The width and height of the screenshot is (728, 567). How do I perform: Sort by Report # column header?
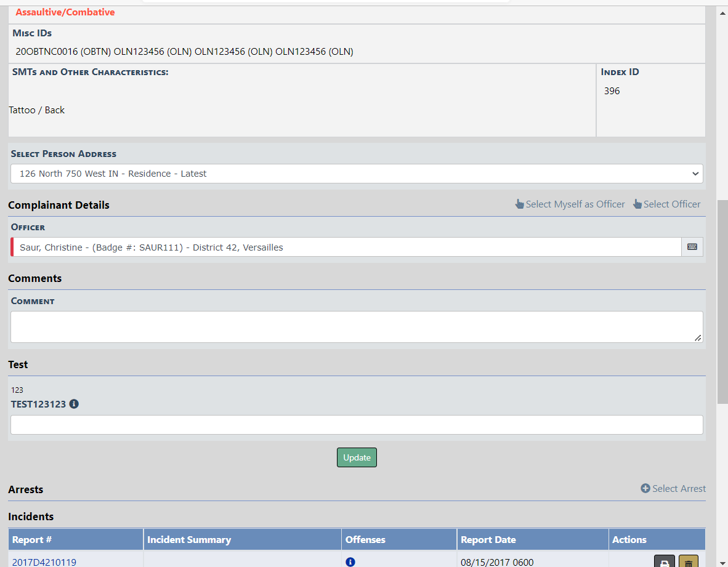pos(32,540)
